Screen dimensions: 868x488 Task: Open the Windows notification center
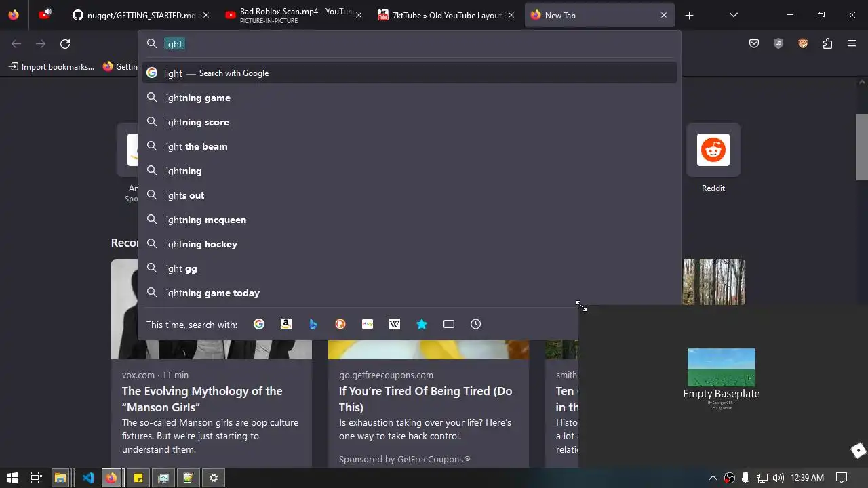(x=842, y=478)
